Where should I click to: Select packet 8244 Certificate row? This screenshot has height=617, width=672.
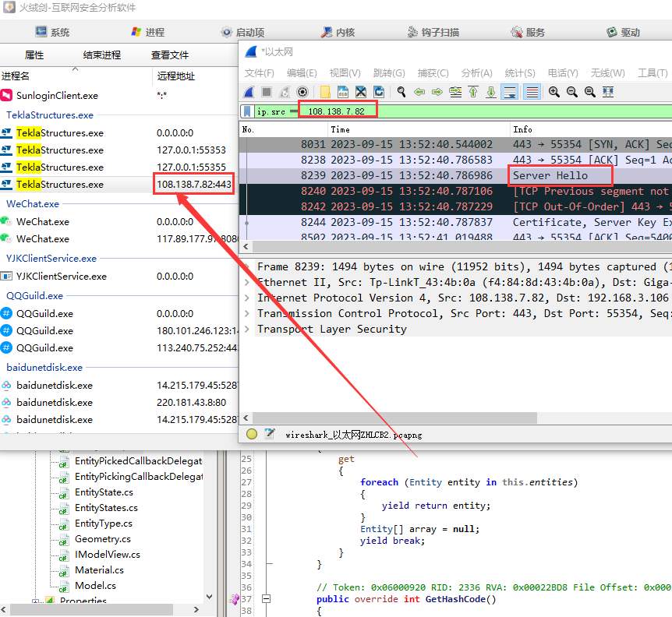click(455, 222)
